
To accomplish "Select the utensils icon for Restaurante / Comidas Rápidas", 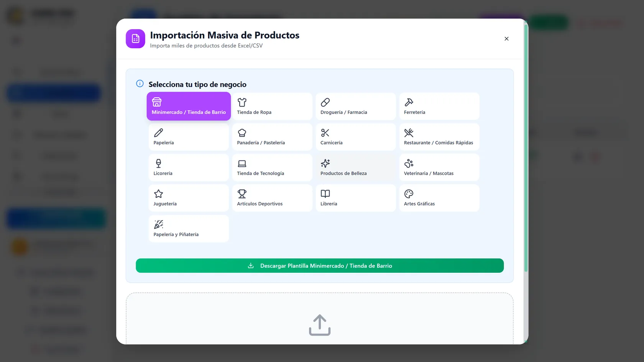I will point(409,133).
